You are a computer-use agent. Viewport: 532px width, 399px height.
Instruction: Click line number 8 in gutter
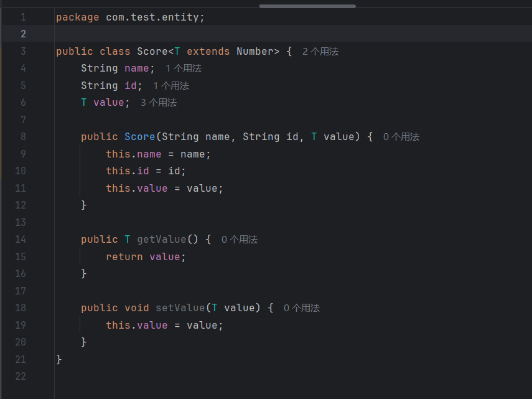23,137
